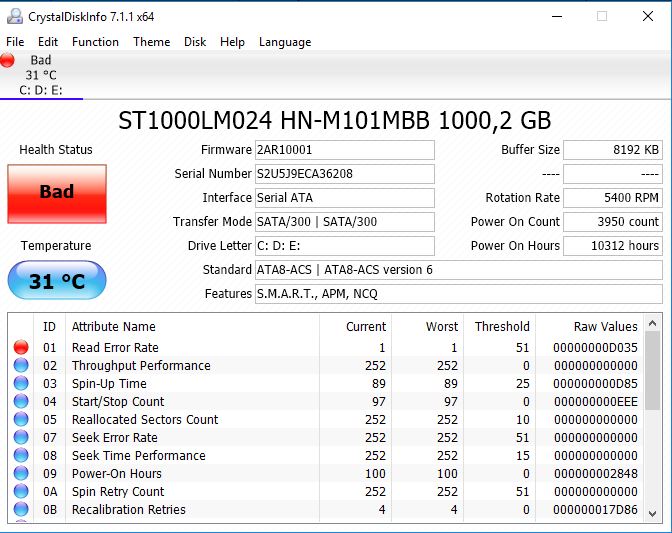
Task: Click red status icon for Read Error Rate
Action: pos(21,347)
